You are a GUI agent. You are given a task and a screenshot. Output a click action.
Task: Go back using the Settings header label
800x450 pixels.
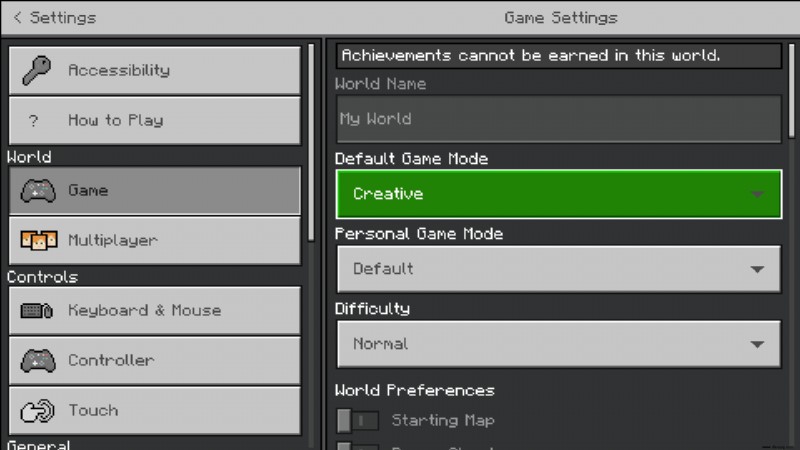point(63,18)
